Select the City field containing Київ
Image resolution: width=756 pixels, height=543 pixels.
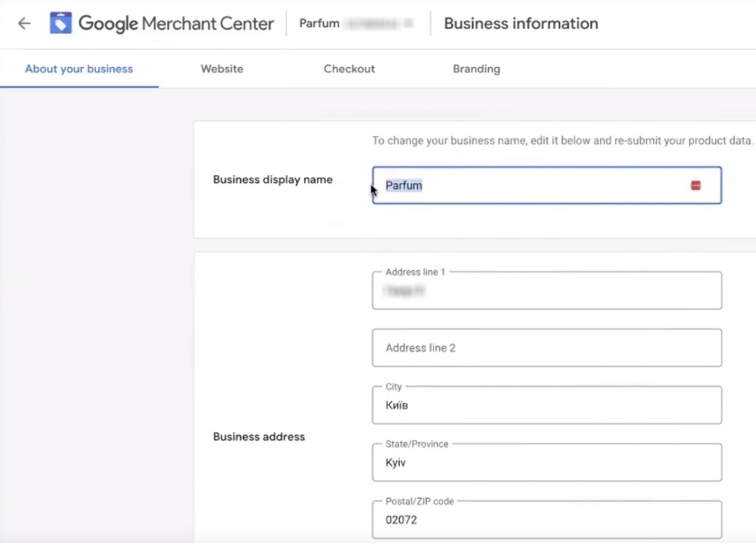[x=546, y=405]
